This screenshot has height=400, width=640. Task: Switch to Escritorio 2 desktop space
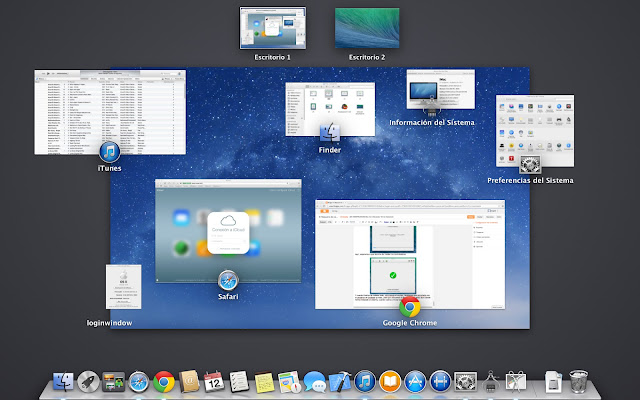point(367,28)
